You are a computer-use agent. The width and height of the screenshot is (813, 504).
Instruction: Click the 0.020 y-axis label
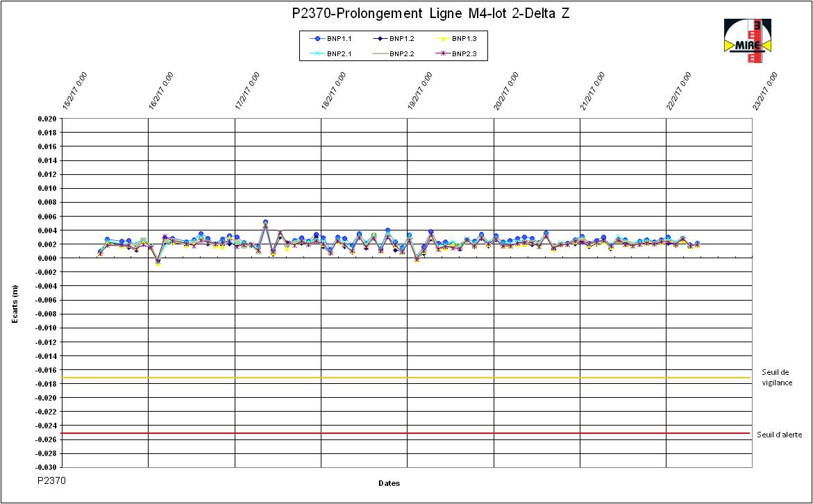(48, 119)
